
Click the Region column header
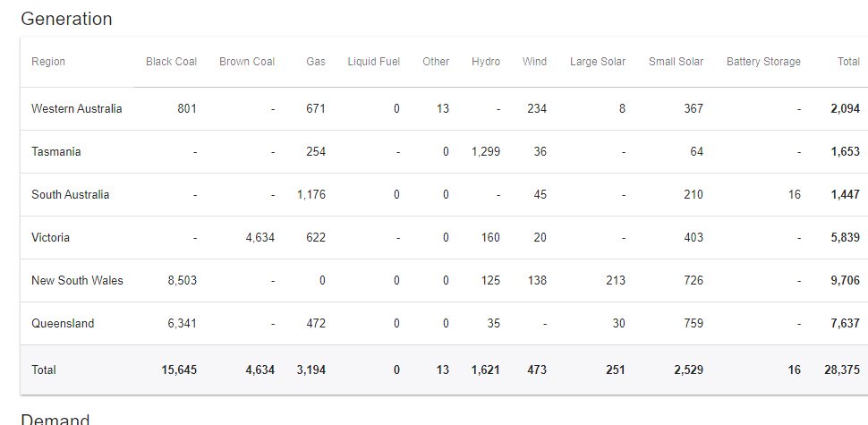[x=48, y=62]
